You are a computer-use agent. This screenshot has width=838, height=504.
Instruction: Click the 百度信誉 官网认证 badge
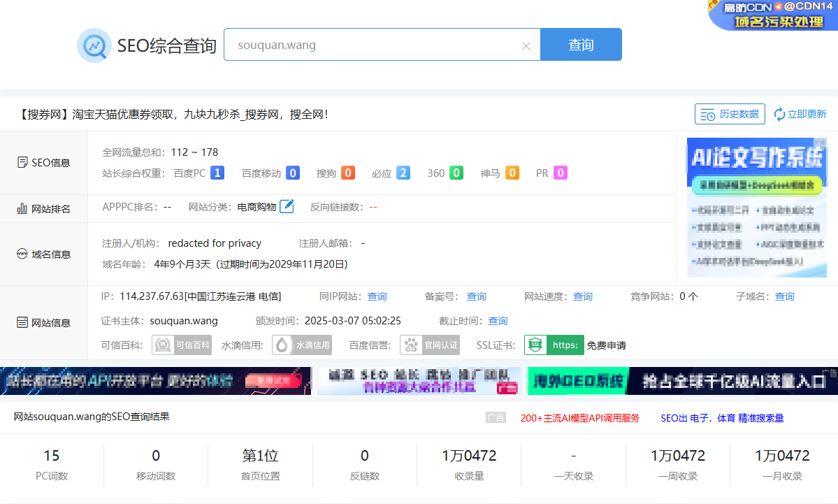(x=430, y=345)
